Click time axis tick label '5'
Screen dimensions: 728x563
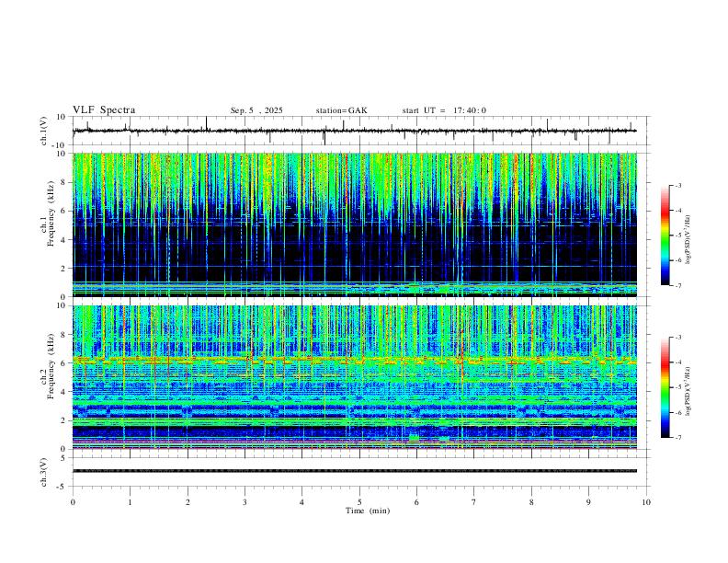(359, 502)
